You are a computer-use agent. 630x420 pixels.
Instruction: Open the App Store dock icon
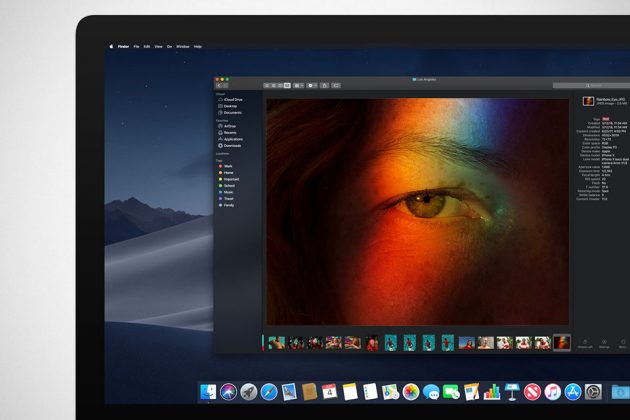pos(573,392)
